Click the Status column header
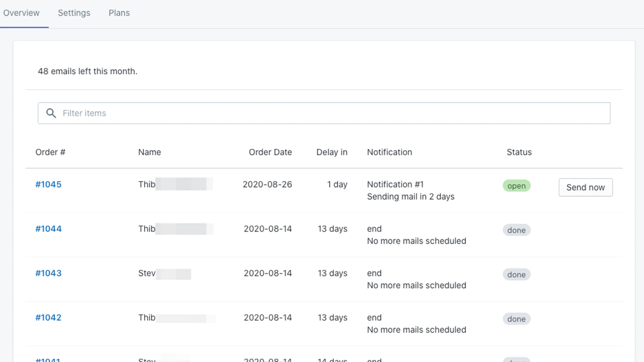 coord(519,152)
